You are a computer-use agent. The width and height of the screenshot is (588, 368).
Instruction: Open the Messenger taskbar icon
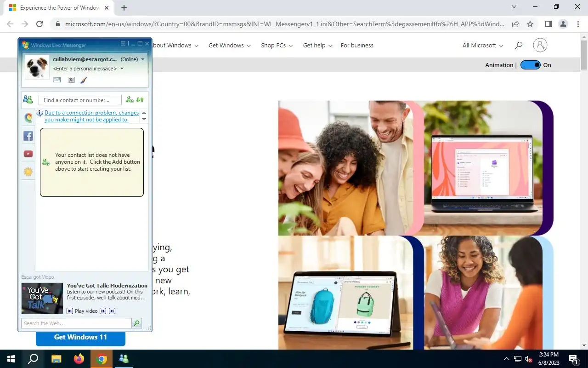[x=124, y=359]
